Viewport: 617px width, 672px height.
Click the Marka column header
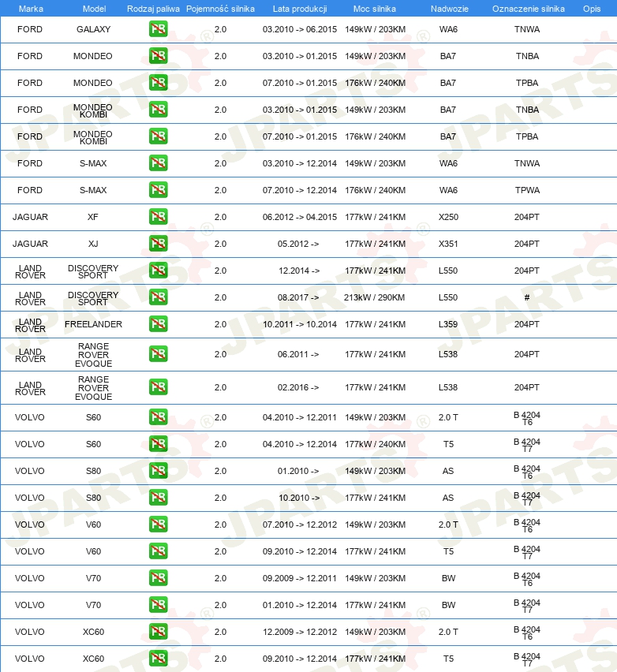[x=31, y=9]
